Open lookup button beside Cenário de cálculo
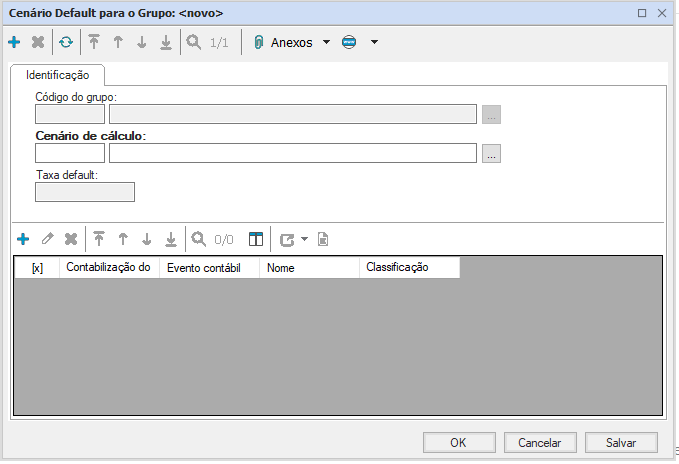 click(x=491, y=154)
